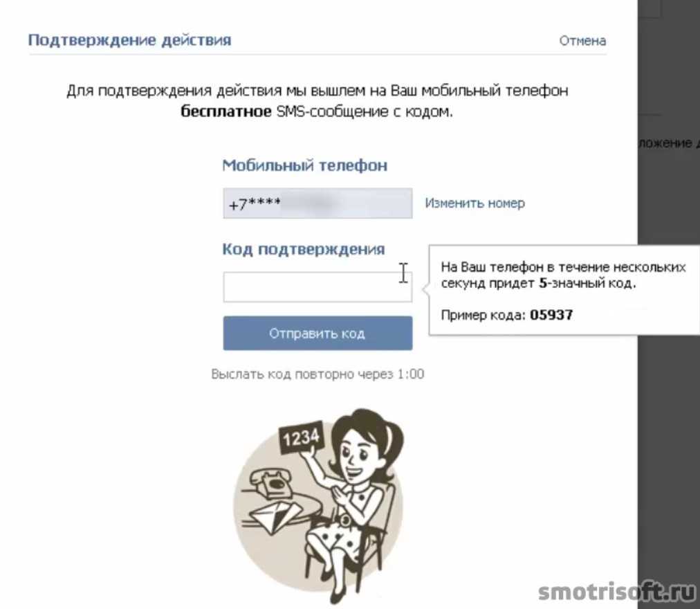Click the 5-значный код hint text in the tooltip
This screenshot has height=609, width=700.
587,283
